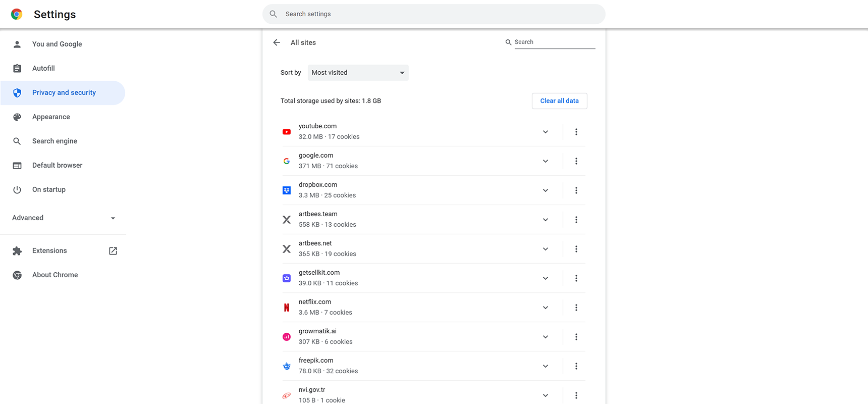Click the Appearance palette icon

17,117
